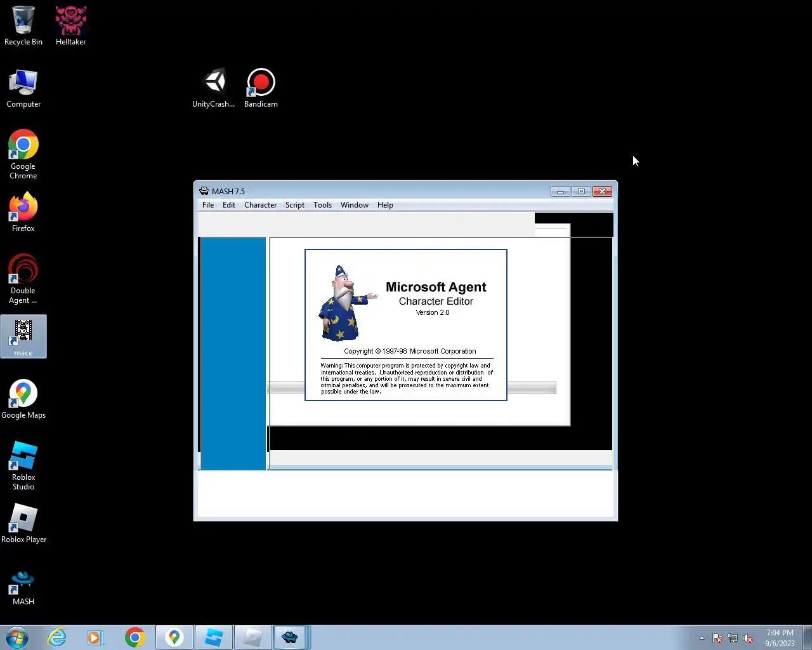The width and height of the screenshot is (812, 650).
Task: Open the Character menu in MASH
Action: (261, 205)
